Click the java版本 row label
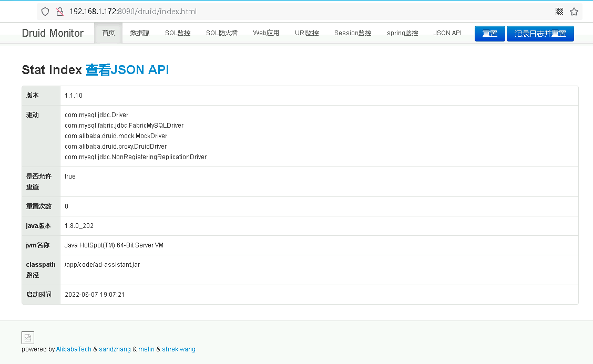This screenshot has height=364, width=593. coord(38,226)
